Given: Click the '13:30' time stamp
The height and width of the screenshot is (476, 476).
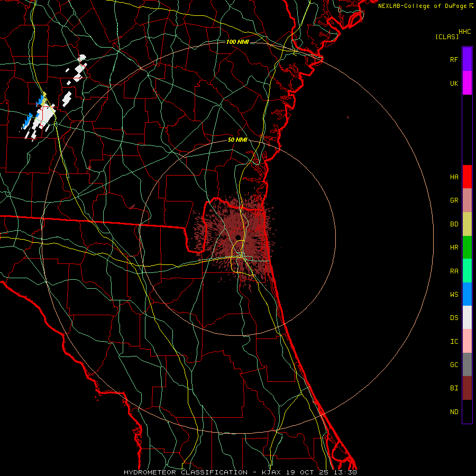Looking at the screenshot, I should 345,472.
